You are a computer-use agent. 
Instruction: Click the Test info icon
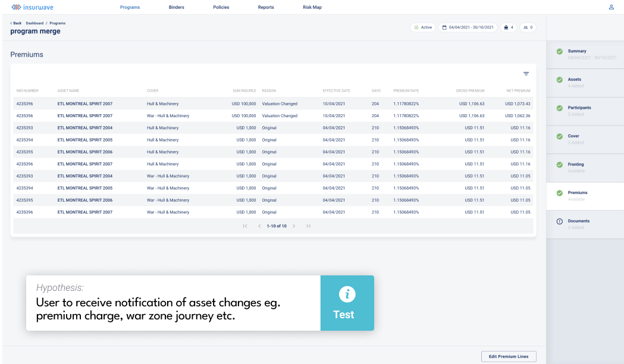pyautogui.click(x=347, y=294)
